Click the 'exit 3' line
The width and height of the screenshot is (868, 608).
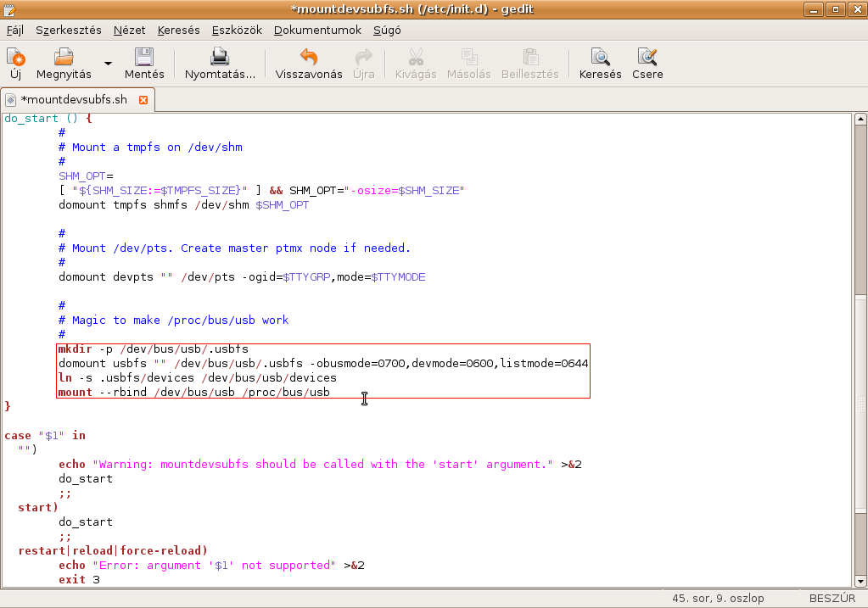pos(79,579)
